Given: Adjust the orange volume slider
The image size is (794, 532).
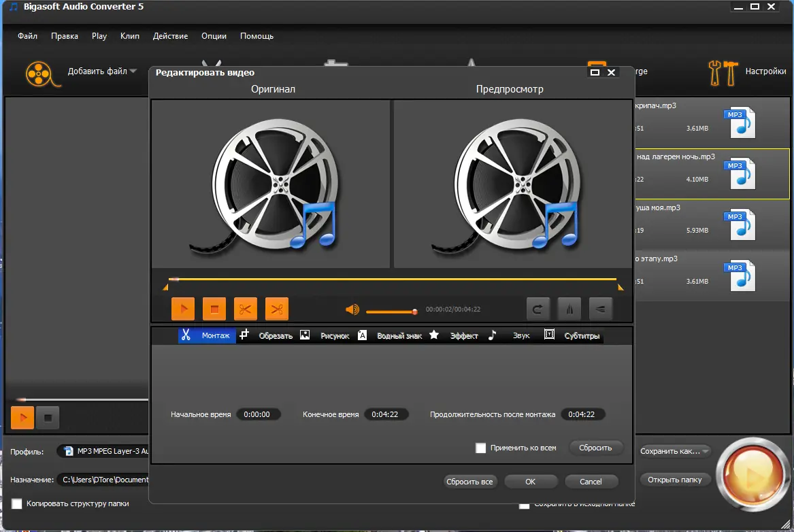Looking at the screenshot, I should [391, 312].
